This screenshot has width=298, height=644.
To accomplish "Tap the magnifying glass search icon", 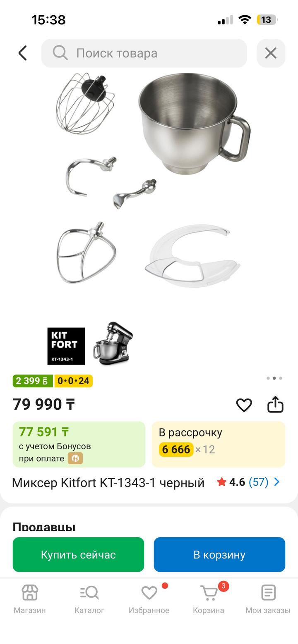I will click(x=60, y=53).
